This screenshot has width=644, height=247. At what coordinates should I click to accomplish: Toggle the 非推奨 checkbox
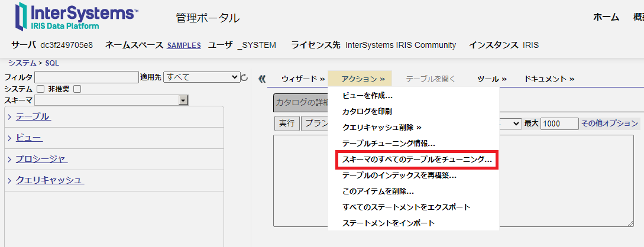coord(77,89)
